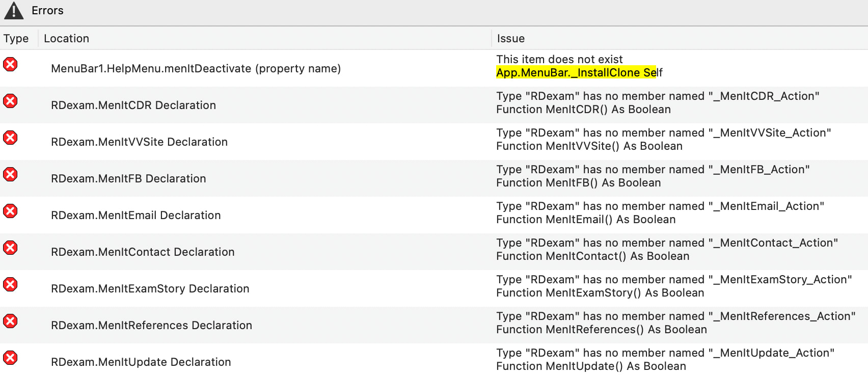Select location RDexam.MenItReferences Declaration
This screenshot has width=868, height=375.
click(152, 326)
